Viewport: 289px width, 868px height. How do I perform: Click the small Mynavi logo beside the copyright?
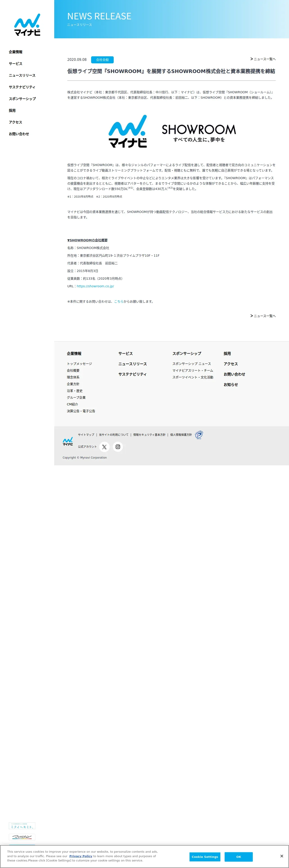click(68, 441)
